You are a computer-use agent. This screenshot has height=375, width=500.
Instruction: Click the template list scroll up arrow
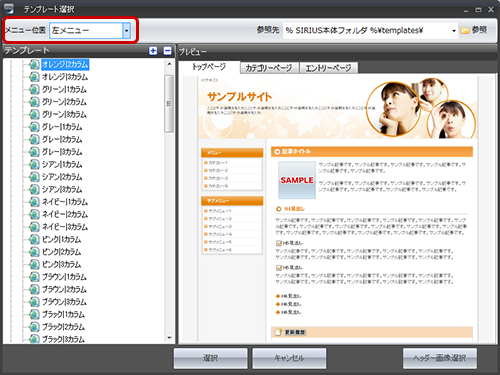point(169,64)
